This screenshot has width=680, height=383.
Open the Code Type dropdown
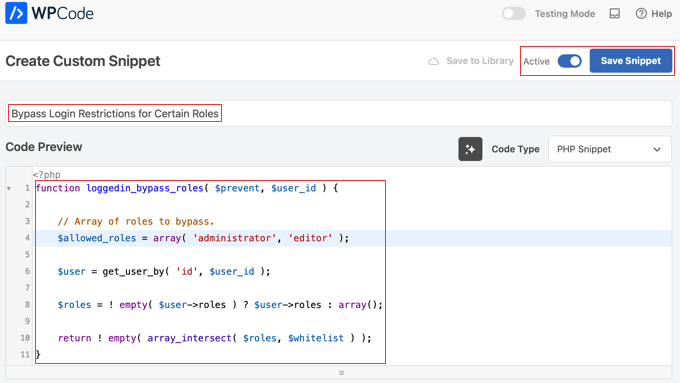(x=609, y=149)
